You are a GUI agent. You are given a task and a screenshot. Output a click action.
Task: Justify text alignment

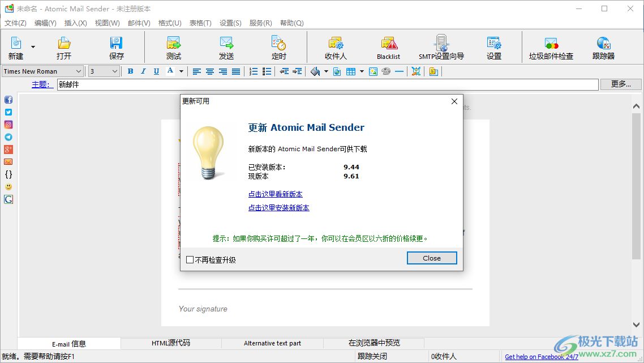tap(236, 71)
